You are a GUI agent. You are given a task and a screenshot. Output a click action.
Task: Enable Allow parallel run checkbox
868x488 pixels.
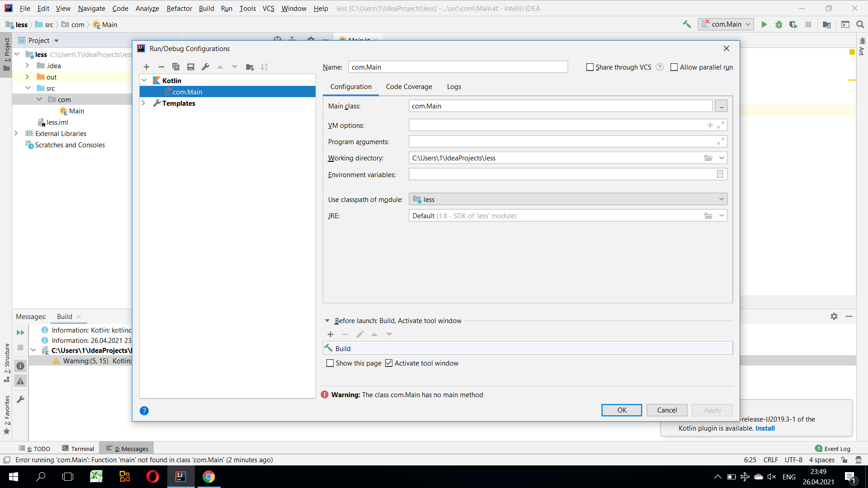coord(674,67)
